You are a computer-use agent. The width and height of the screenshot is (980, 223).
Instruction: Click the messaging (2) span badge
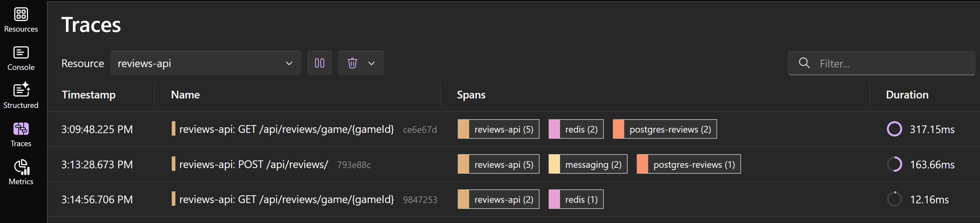[x=588, y=164]
